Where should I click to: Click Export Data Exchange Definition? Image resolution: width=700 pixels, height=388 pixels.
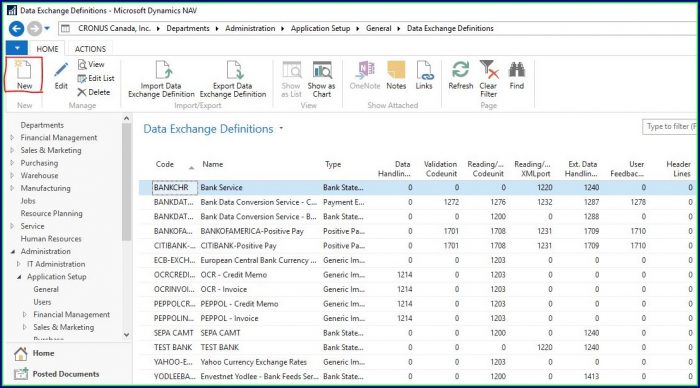233,79
